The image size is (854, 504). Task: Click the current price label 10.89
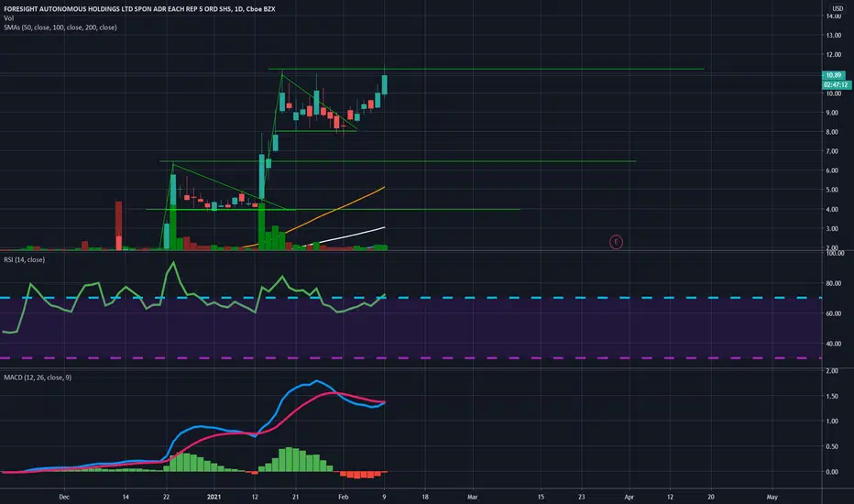click(x=833, y=75)
